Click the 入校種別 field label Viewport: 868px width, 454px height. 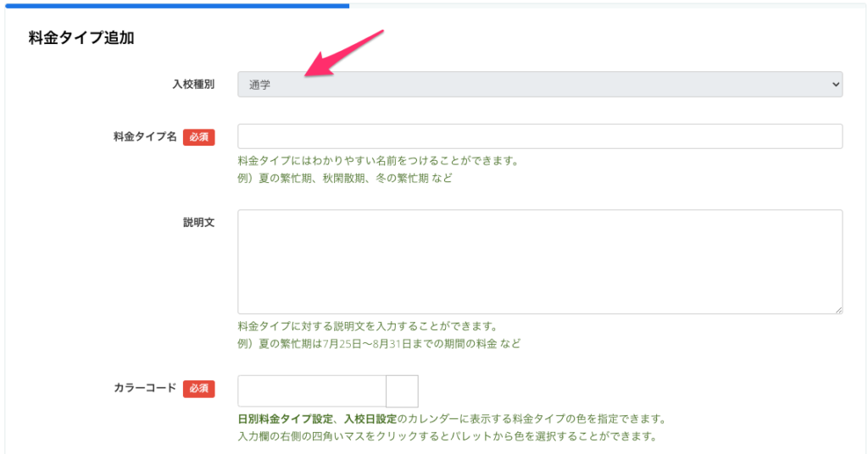point(193,84)
